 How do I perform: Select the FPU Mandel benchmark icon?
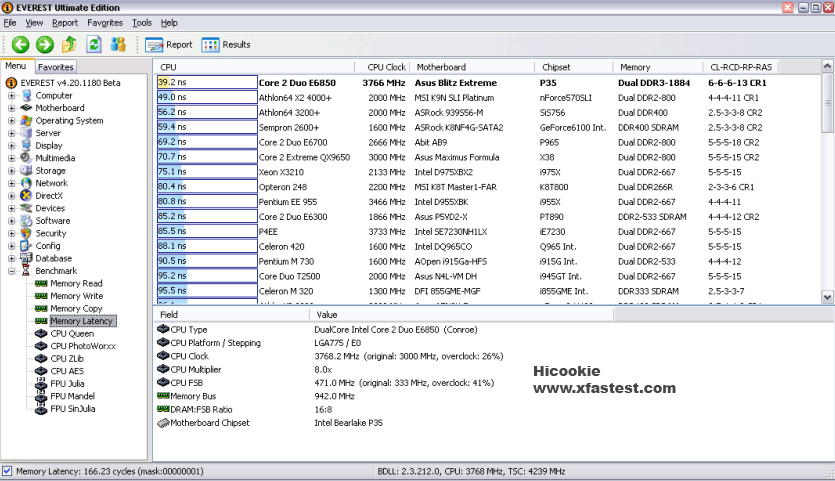click(41, 396)
